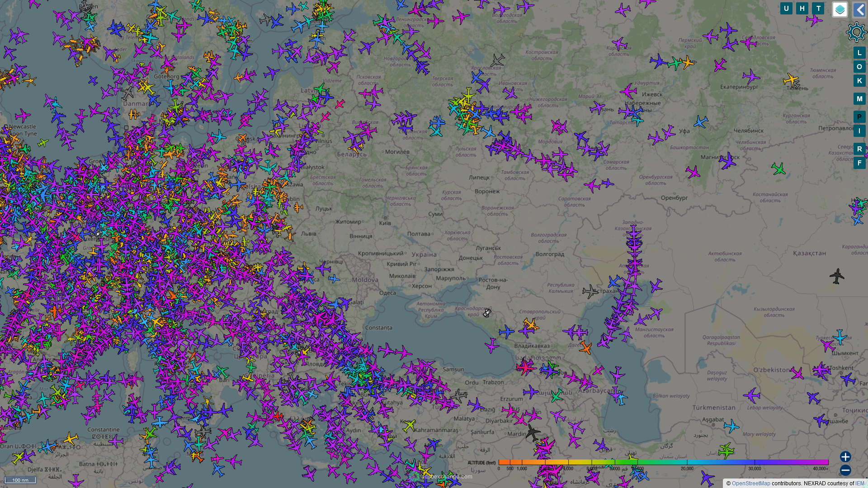Select the black aircraft east of Mardin
Image resolution: width=868 pixels, height=488 pixels.
(x=533, y=432)
